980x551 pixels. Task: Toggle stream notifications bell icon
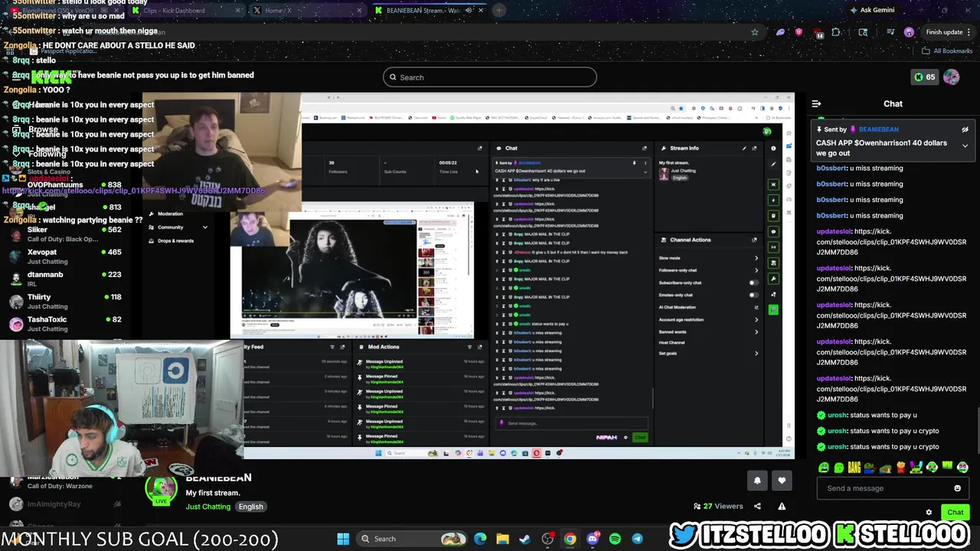(757, 481)
